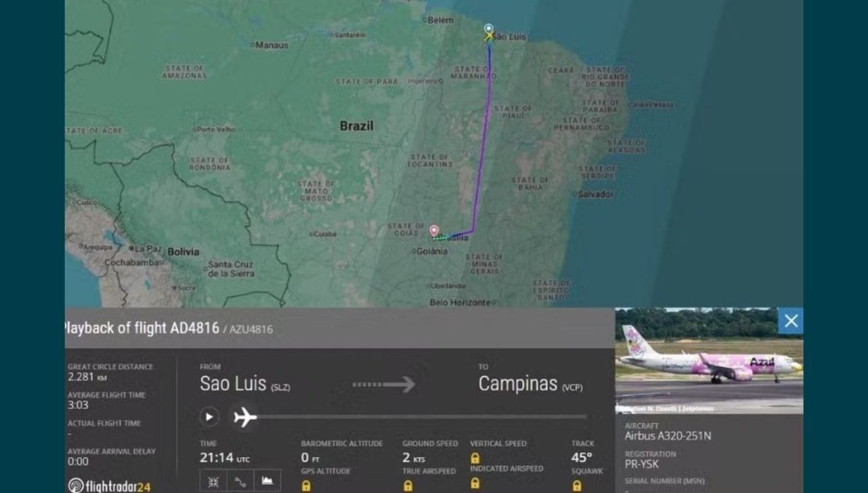Play the flight AD4816 playback
Viewport: 868px width, 493px height.
(x=209, y=416)
